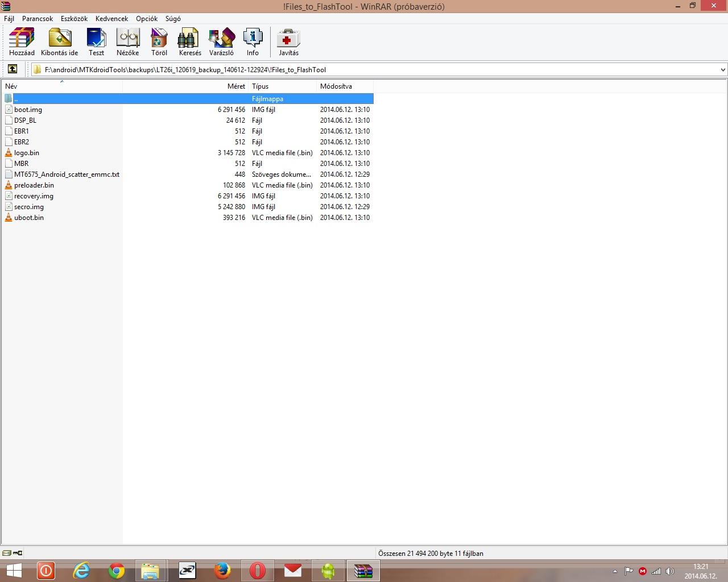Sort by Név column header
Image resolution: width=728 pixels, height=582 pixels.
pyautogui.click(x=61, y=86)
